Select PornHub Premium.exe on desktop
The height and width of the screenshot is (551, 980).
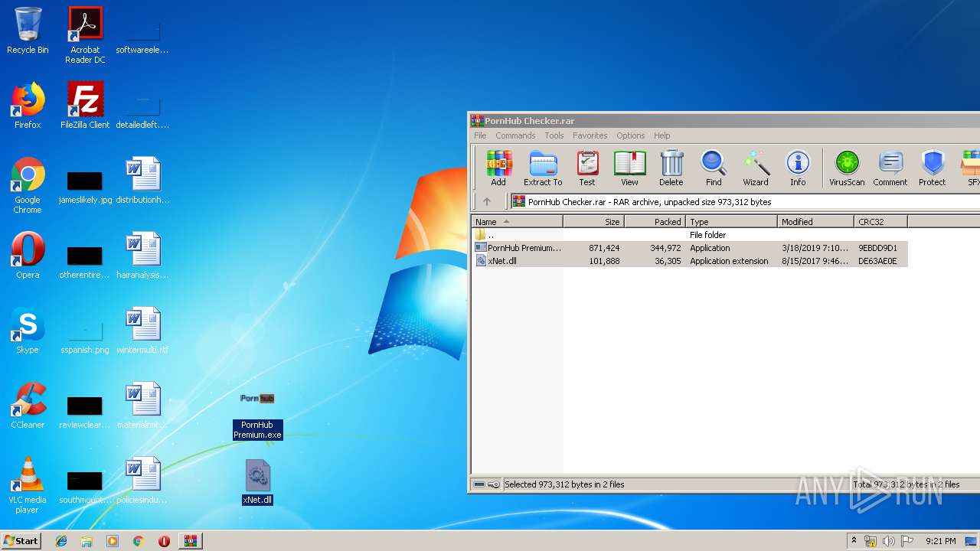[257, 417]
